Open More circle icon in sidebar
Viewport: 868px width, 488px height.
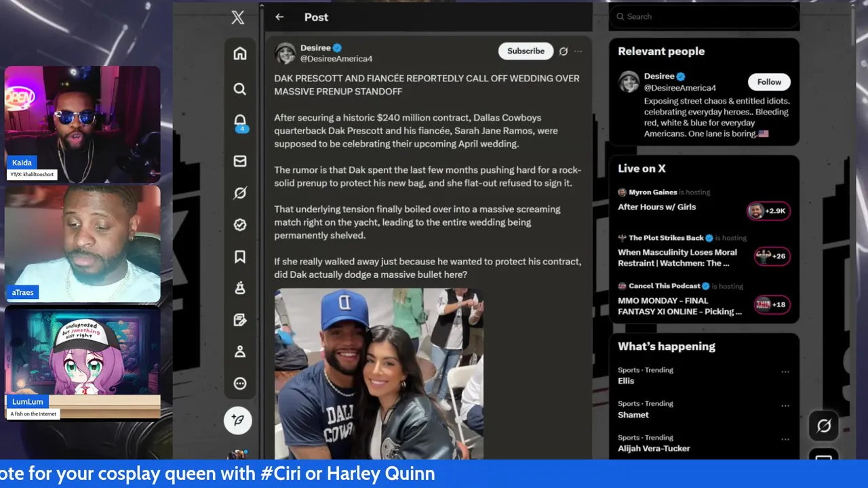pos(240,384)
